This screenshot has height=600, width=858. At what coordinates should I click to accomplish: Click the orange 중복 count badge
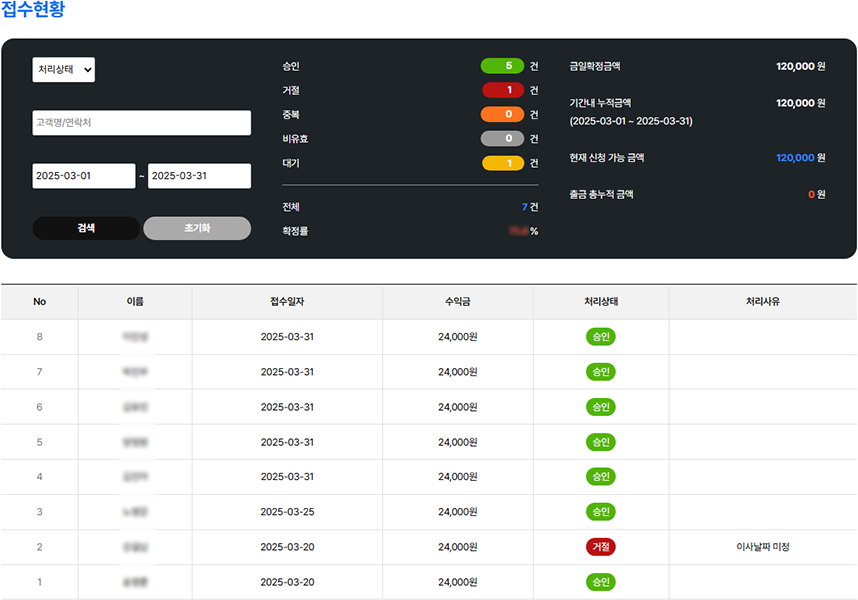click(502, 114)
